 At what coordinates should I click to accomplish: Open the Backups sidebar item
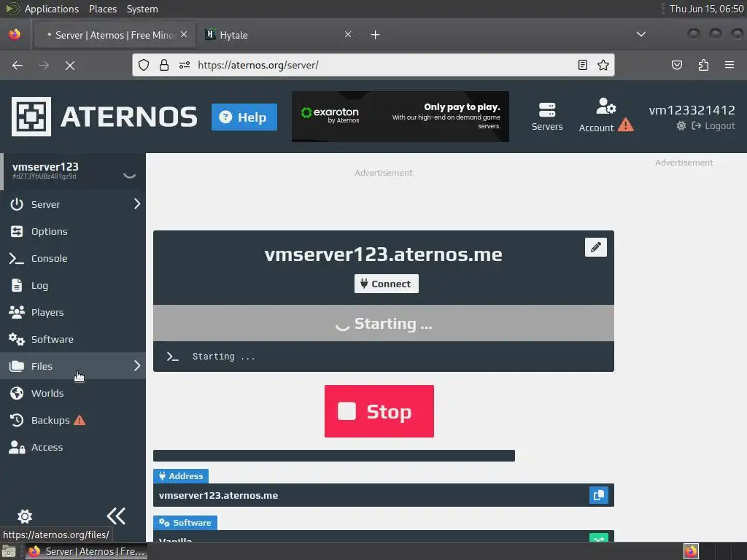coord(72,420)
